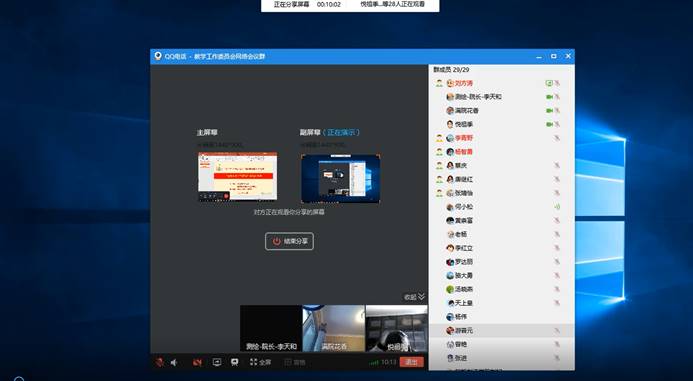Click the green signal strength indicator

[374, 362]
